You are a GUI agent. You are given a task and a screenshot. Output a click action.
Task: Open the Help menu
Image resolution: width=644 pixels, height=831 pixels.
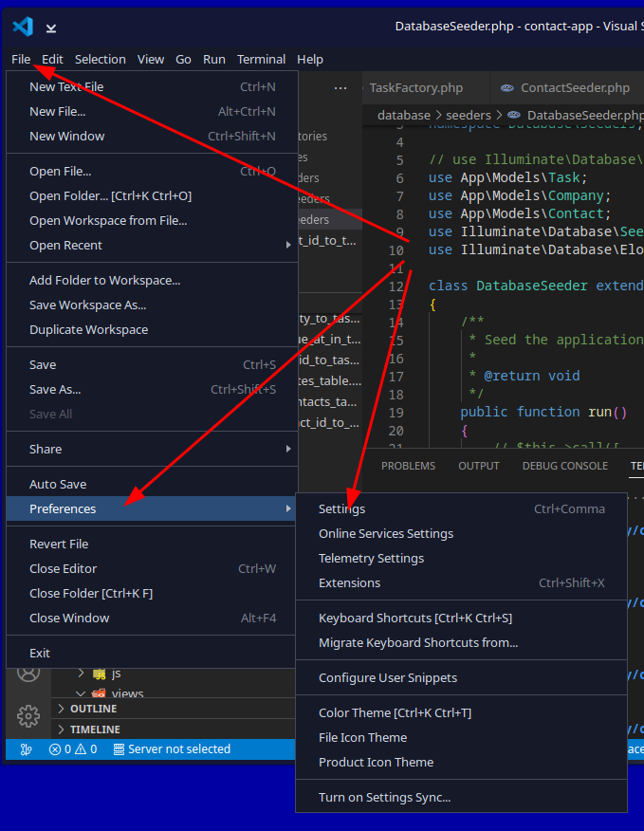(310, 60)
